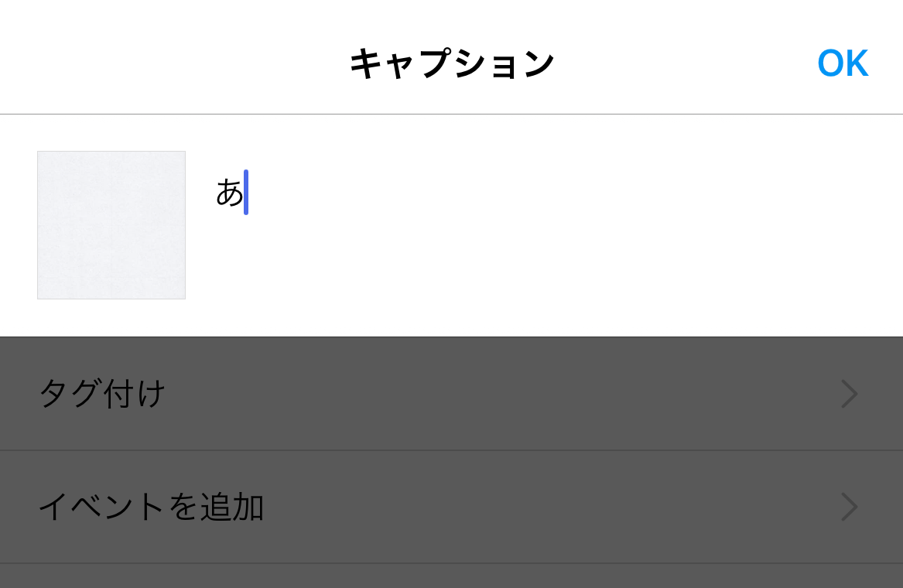This screenshot has width=903, height=588.
Task: Click the partially visible row below イベントを追加
Action: coord(452,576)
